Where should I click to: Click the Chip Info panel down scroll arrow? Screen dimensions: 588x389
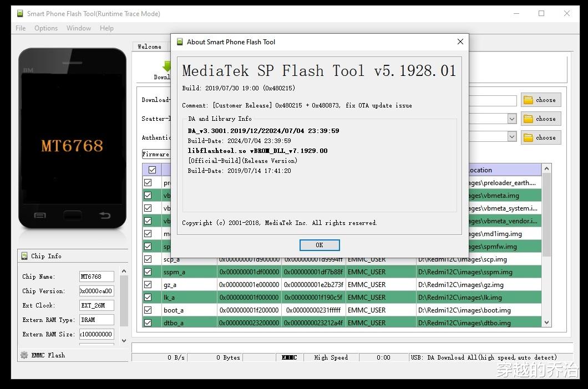[124, 341]
